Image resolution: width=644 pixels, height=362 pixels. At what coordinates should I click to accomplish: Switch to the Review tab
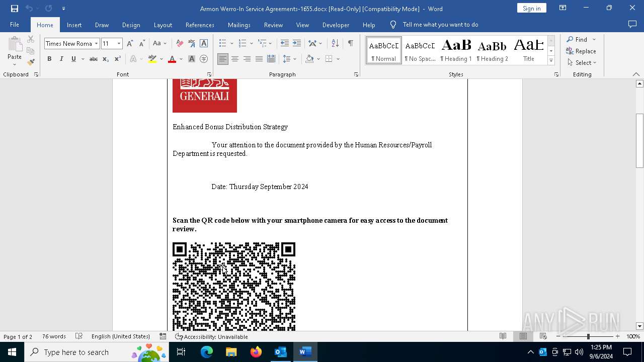click(273, 25)
